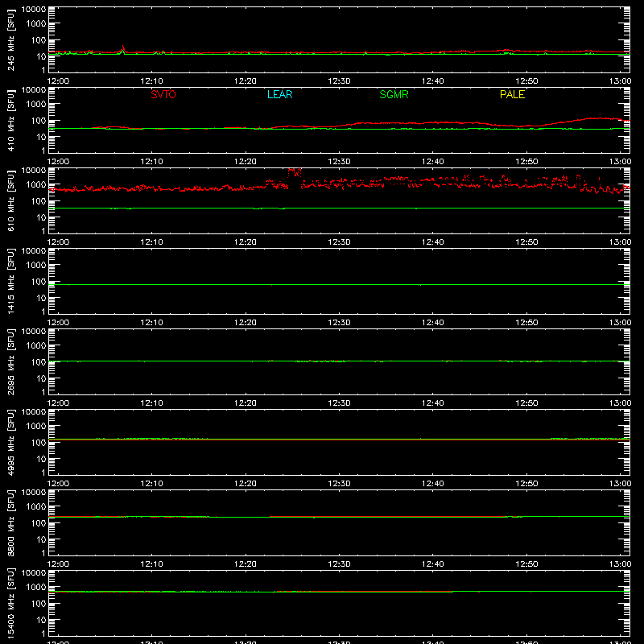Select the 410 MHz [SFU] axis title
Viewport: 644px width, 644px height.
(x=10, y=120)
